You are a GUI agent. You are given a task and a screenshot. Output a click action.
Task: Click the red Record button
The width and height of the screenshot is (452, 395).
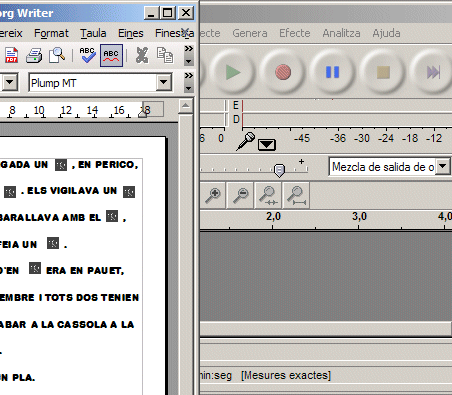[283, 72]
